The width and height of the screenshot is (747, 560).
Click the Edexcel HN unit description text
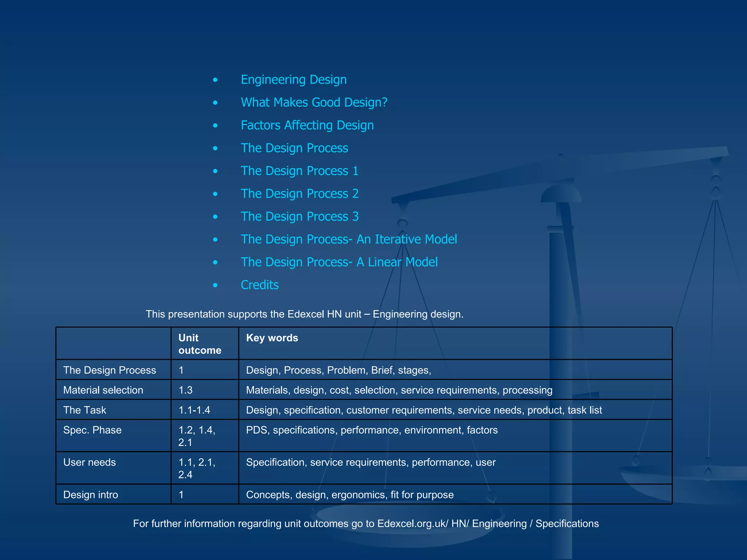click(x=305, y=314)
